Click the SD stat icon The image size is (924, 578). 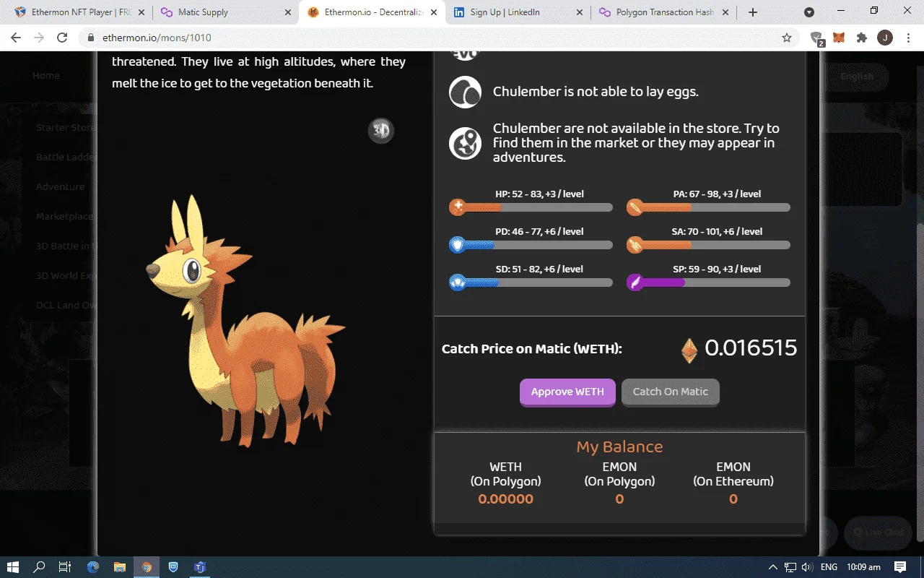click(458, 282)
